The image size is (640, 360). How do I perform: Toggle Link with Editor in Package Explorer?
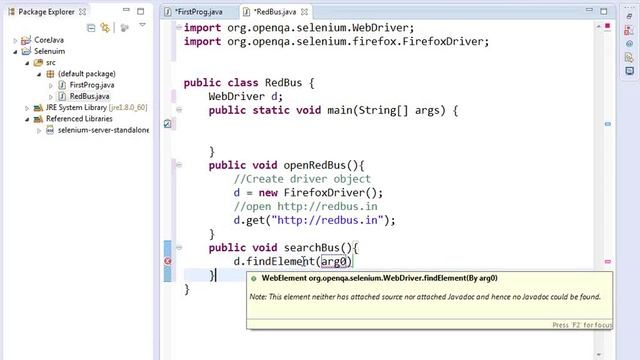pyautogui.click(x=105, y=27)
